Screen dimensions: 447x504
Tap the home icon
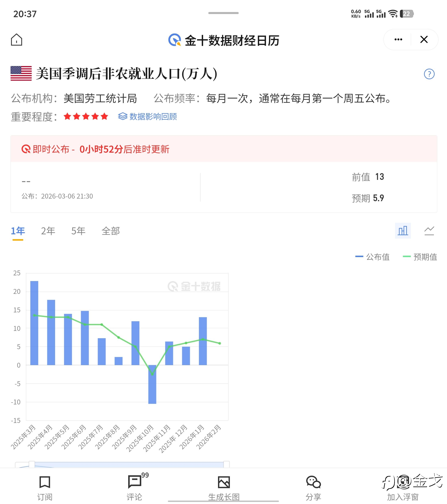[16, 40]
